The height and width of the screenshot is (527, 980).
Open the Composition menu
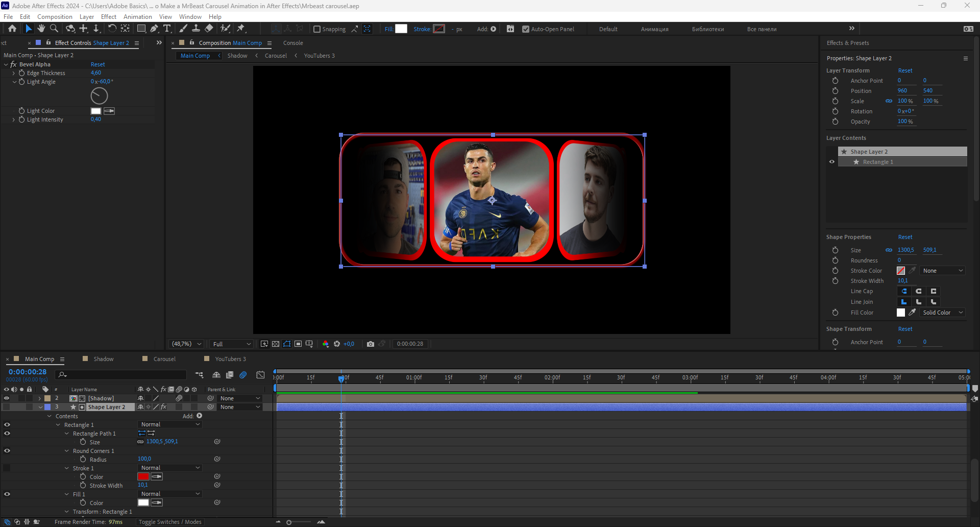pyautogui.click(x=55, y=17)
